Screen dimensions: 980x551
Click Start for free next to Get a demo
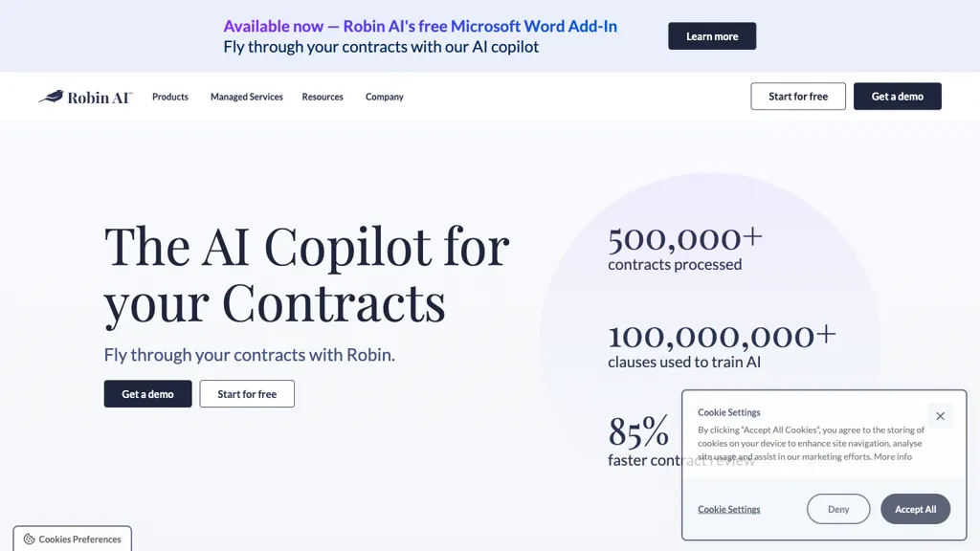click(x=247, y=393)
